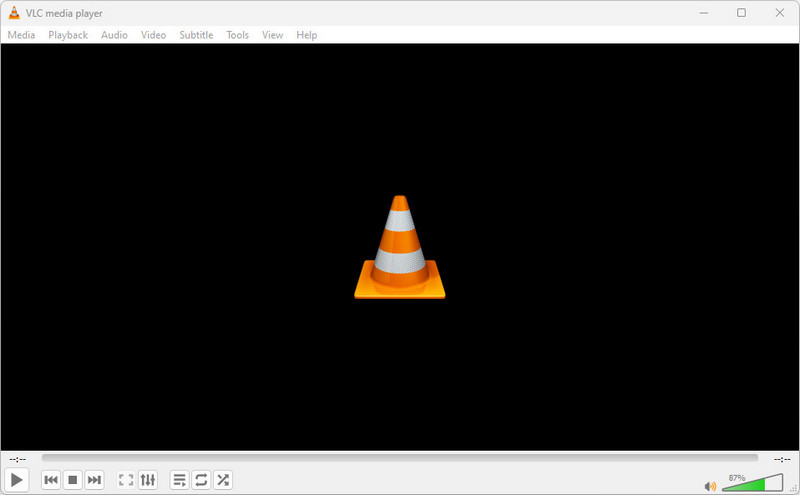Toggle loop repeat mode
Screen dimensions: 800x495
[201, 480]
